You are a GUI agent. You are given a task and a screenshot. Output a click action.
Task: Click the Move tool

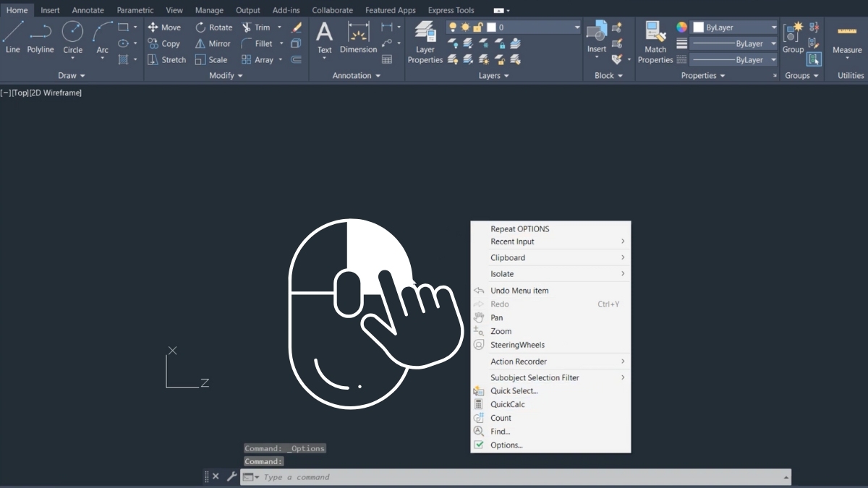pyautogui.click(x=164, y=27)
